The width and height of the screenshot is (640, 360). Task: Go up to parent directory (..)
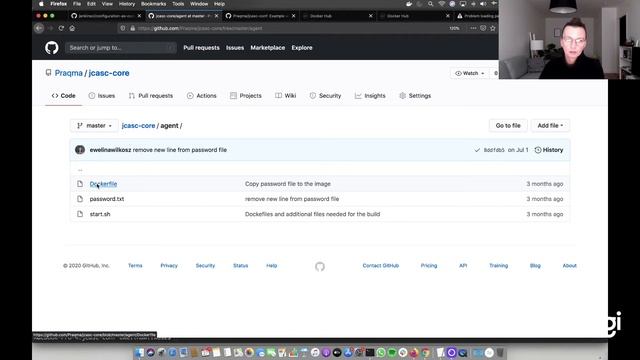click(80, 169)
